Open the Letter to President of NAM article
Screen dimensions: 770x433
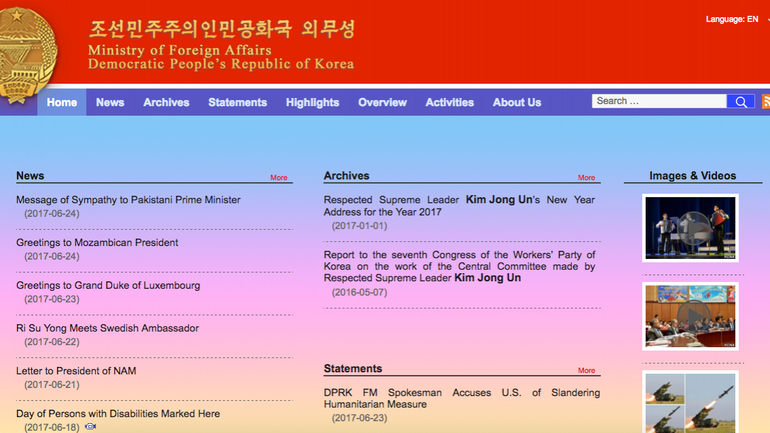[x=76, y=371]
